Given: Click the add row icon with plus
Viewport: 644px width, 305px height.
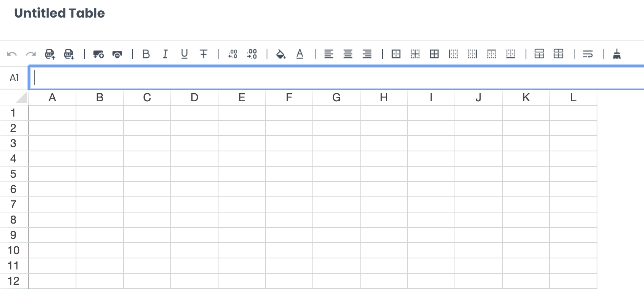Looking at the screenshot, I should pos(98,54).
